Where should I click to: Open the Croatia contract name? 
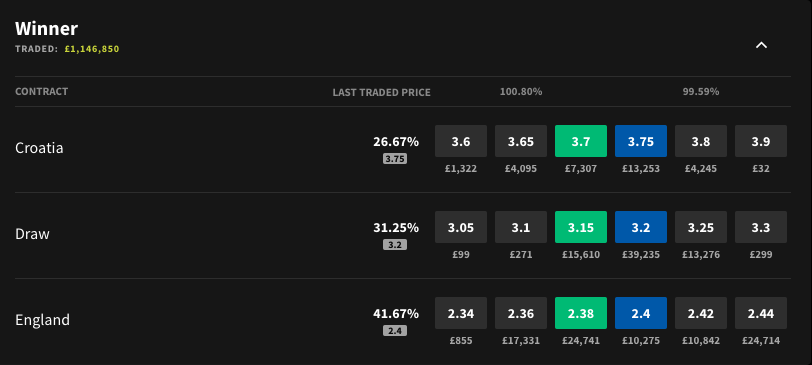[39, 148]
